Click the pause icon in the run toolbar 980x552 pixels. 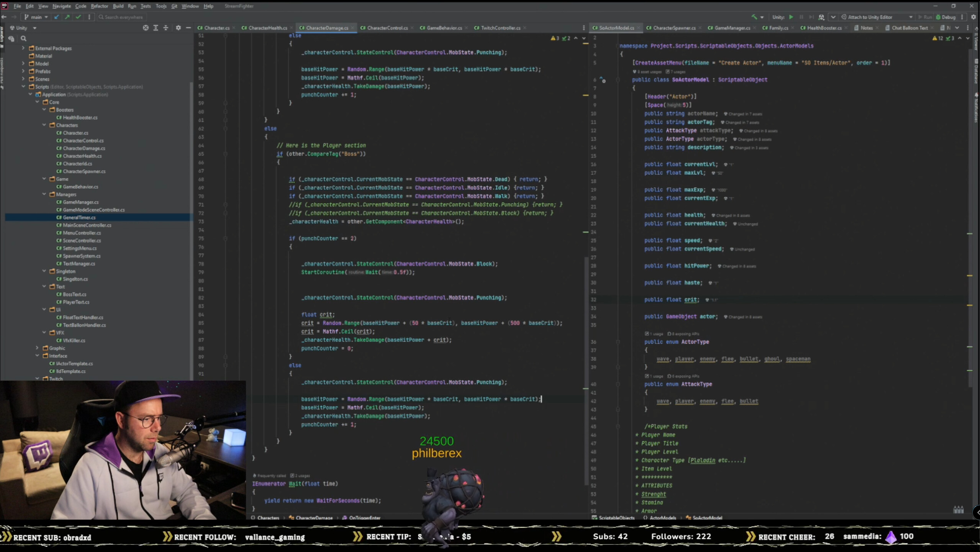801,17
